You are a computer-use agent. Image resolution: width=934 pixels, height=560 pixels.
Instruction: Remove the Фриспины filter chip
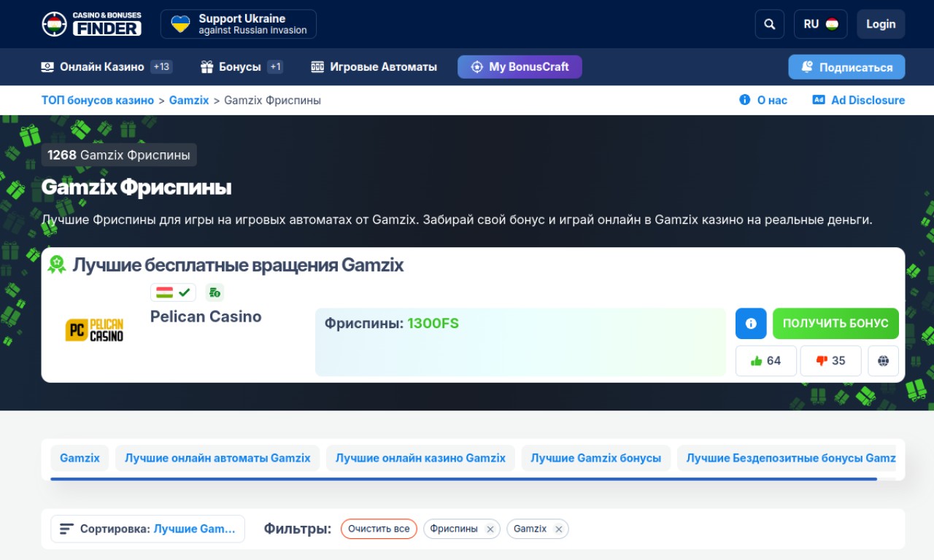pyautogui.click(x=490, y=529)
